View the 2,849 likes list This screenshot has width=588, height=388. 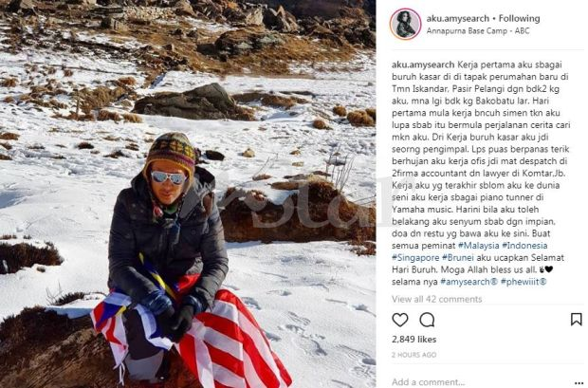tap(414, 340)
